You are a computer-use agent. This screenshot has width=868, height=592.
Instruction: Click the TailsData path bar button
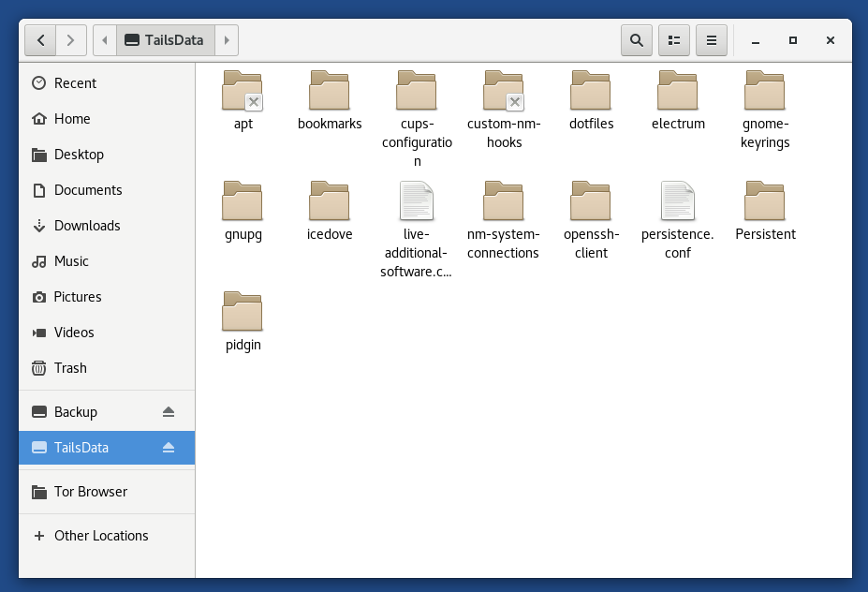point(166,40)
